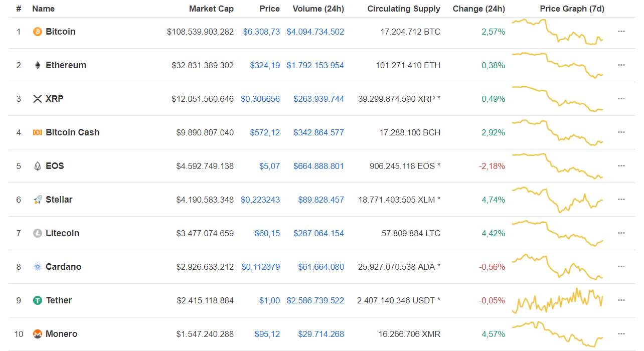Image resolution: width=644 pixels, height=351 pixels.
Task: Open Ethereum's 24h volume link
Action: [x=315, y=65]
